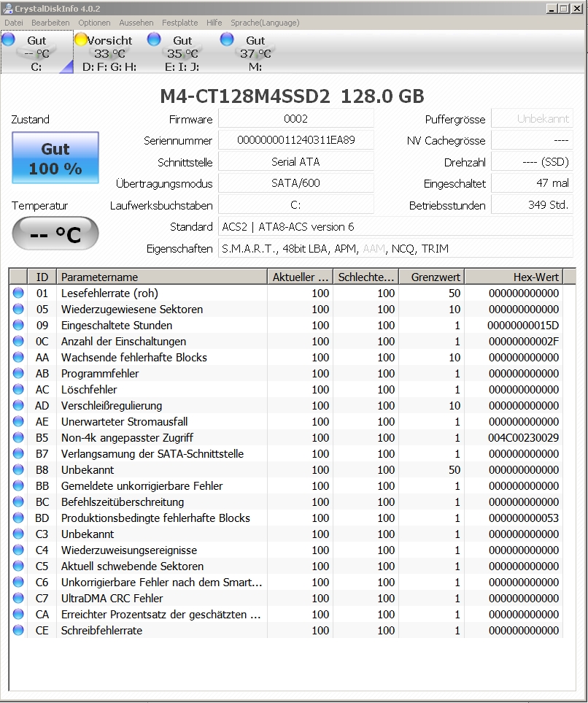Click the Laufwerksbuchstaben C: field
588x703 pixels.
(295, 205)
